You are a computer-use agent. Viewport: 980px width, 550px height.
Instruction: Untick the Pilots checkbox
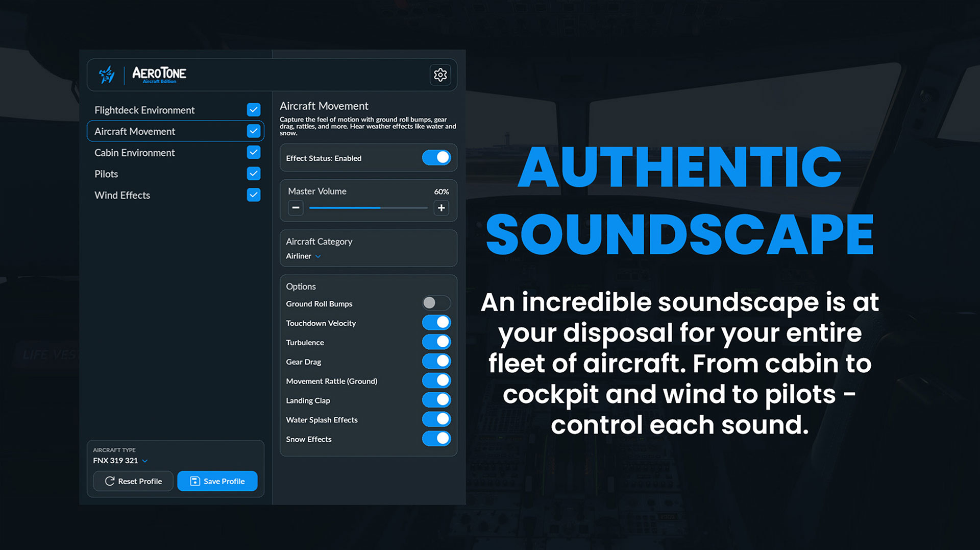point(254,174)
